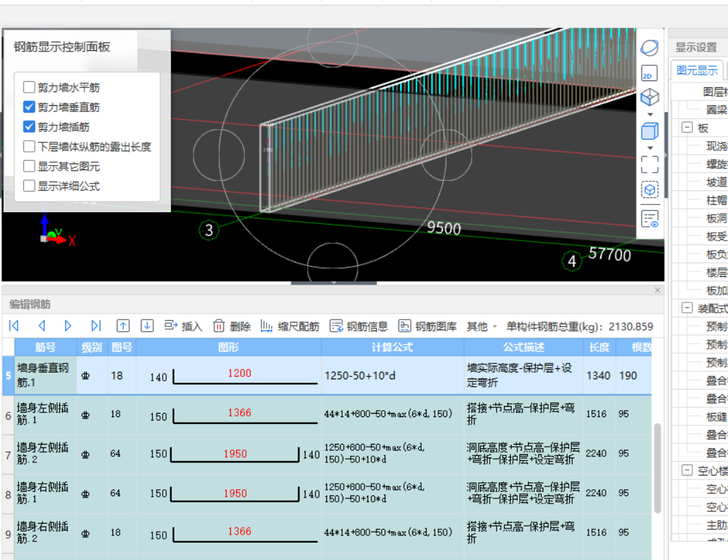Image resolution: width=728 pixels, height=560 pixels.
Task: Click axis bubble 4 in the viewport
Action: tap(572, 261)
